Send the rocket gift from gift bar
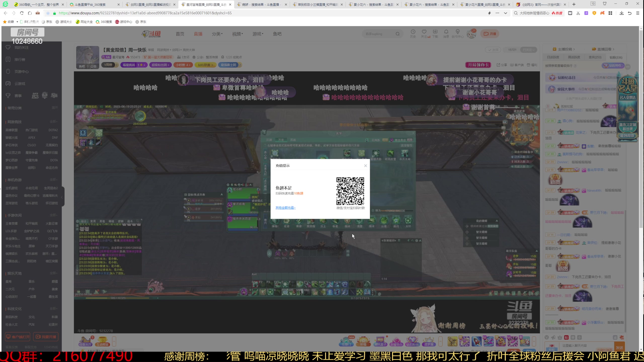644x362 pixels. pyautogui.click(x=476, y=341)
